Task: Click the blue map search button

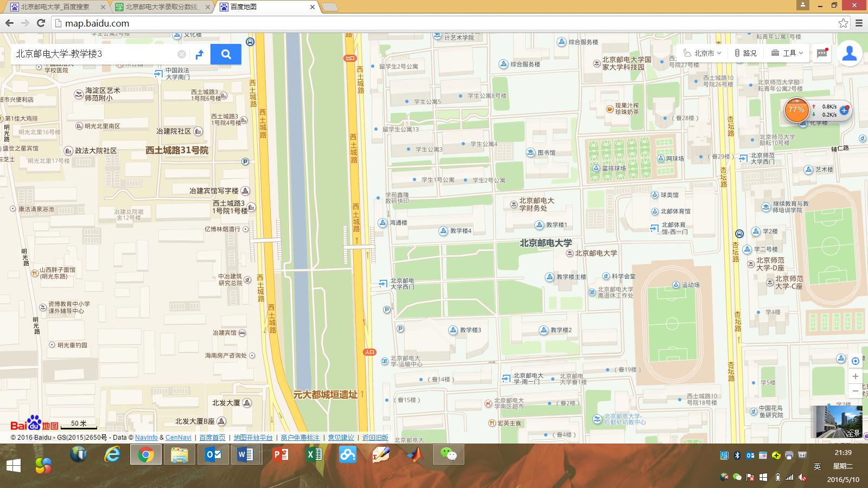Action: click(226, 54)
